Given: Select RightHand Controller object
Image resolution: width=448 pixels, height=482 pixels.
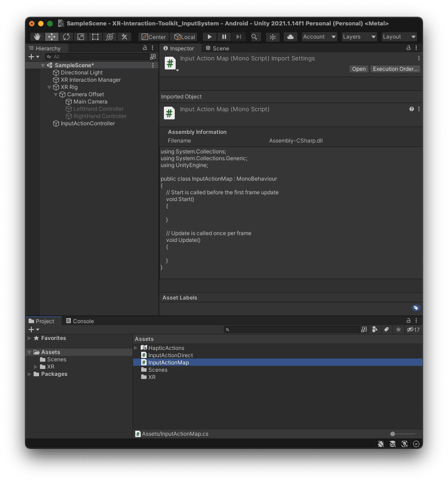Looking at the screenshot, I should pyautogui.click(x=99, y=116).
